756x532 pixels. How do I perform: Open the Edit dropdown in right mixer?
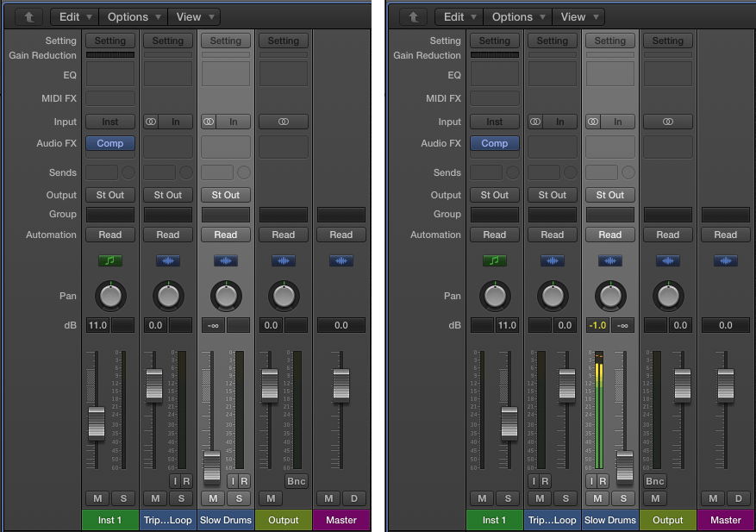coord(459,17)
